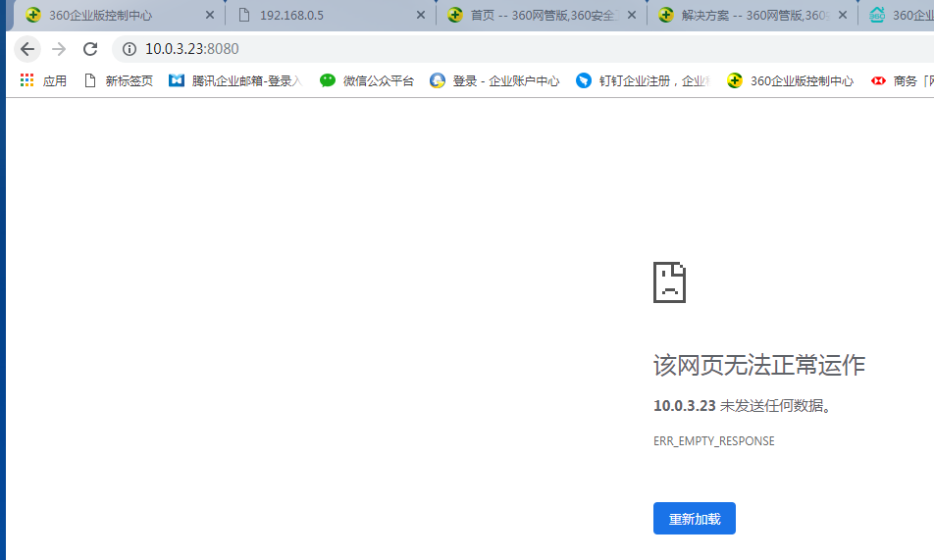This screenshot has width=934, height=560.
Task: Open the 微信公众平台 bookmark
Action: [366, 81]
